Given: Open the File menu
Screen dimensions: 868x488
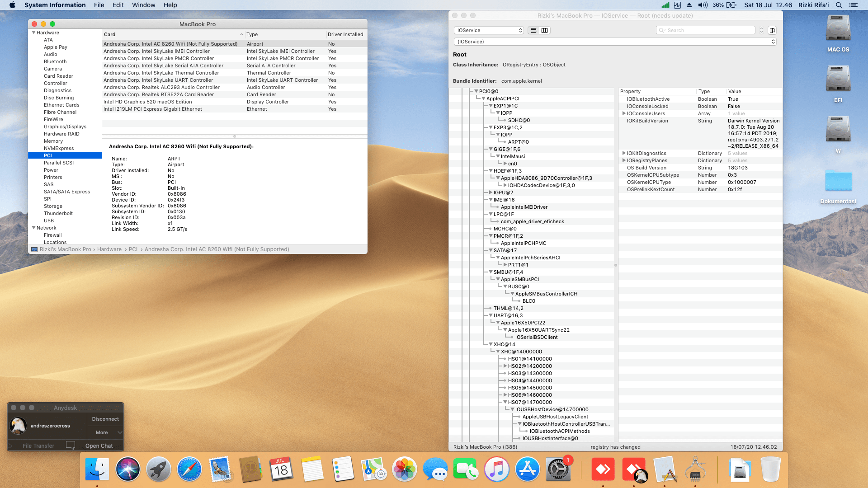Looking at the screenshot, I should [x=99, y=5].
